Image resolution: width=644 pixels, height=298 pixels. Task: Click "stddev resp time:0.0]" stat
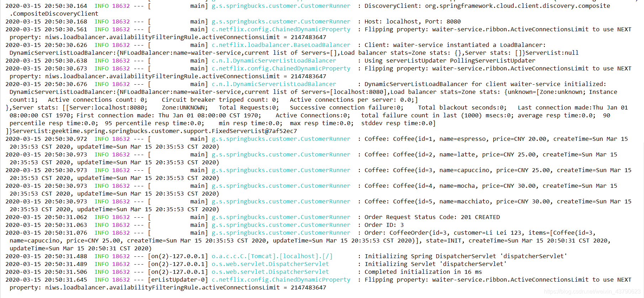coord(398,123)
